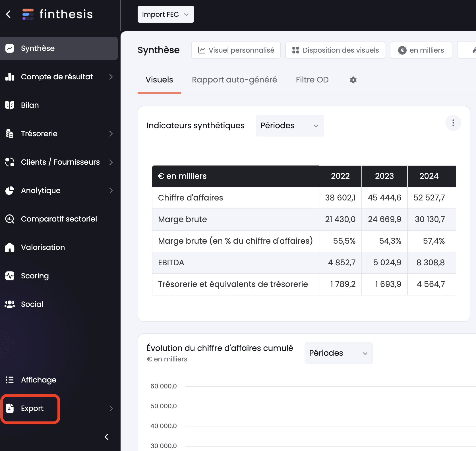Click the Synthèse page heading
Screen dimensions: 476x451
(x=159, y=50)
